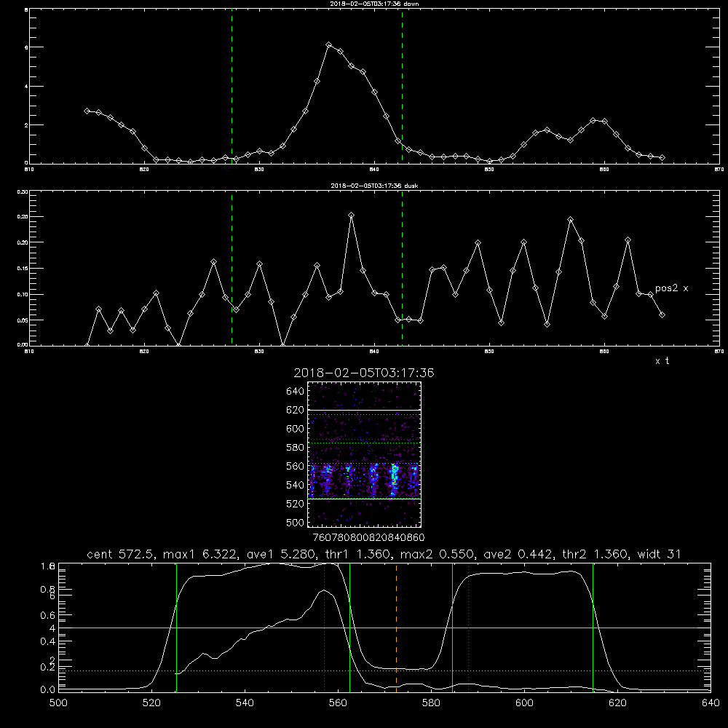The image size is (728, 728).
Task: Click the '6' y-axis label of the dawn plot
Action: pyautogui.click(x=26, y=47)
